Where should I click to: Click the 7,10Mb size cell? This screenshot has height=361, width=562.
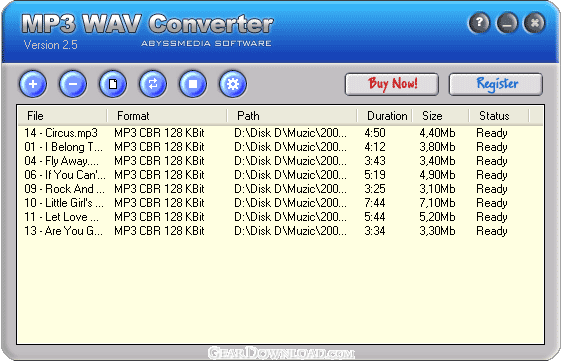pos(437,203)
